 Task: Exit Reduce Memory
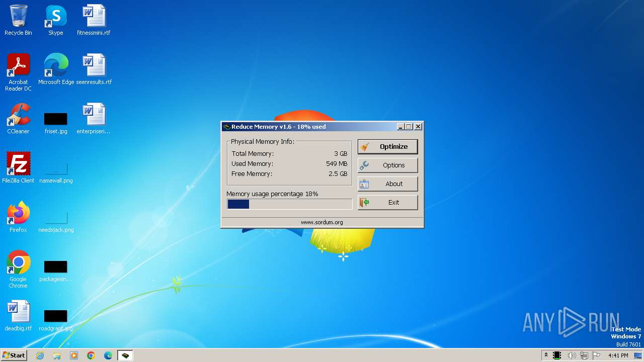387,203
